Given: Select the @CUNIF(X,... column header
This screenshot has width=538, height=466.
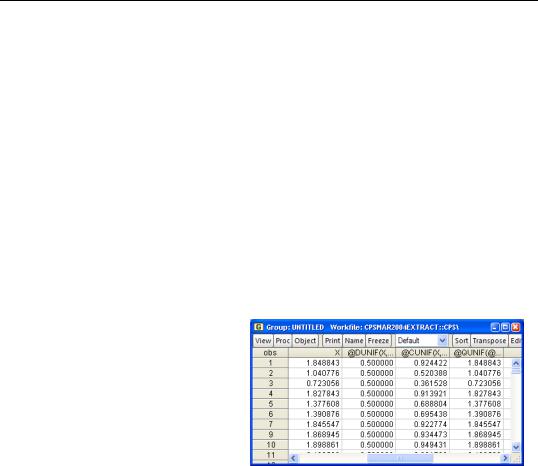Looking at the screenshot, I should coord(422,353).
